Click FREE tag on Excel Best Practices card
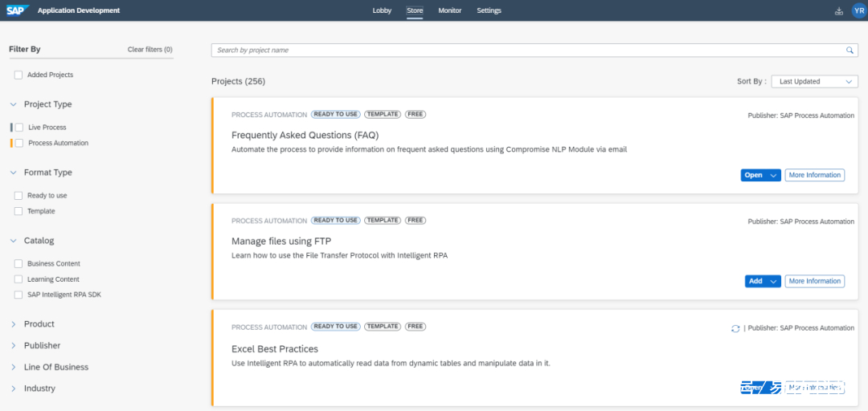 coord(416,327)
